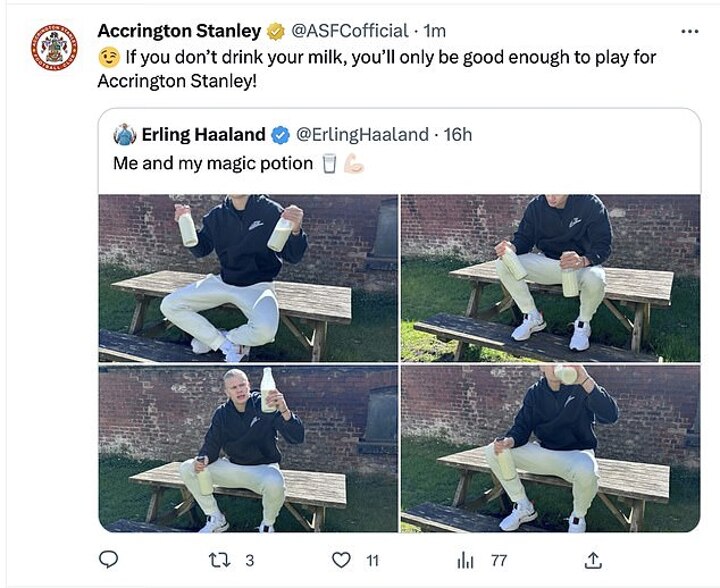Open the 16h quoted tweet timestamp
Image resolution: width=720 pixels, height=588 pixels.
point(458,135)
